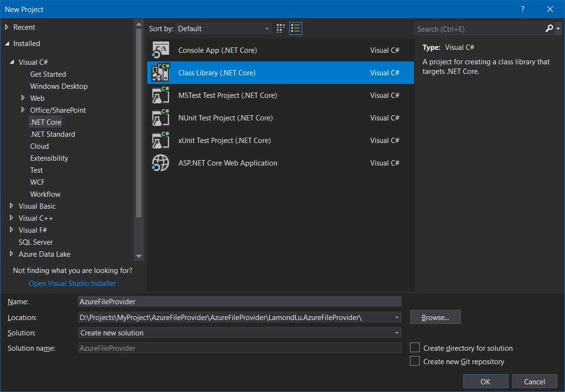Select Cloud category
This screenshot has width=565, height=392.
click(39, 146)
